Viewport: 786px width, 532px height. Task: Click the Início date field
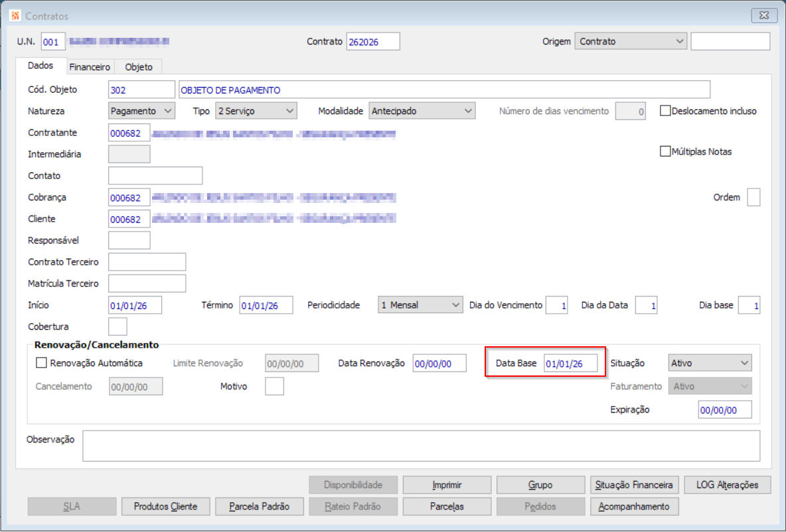click(135, 305)
